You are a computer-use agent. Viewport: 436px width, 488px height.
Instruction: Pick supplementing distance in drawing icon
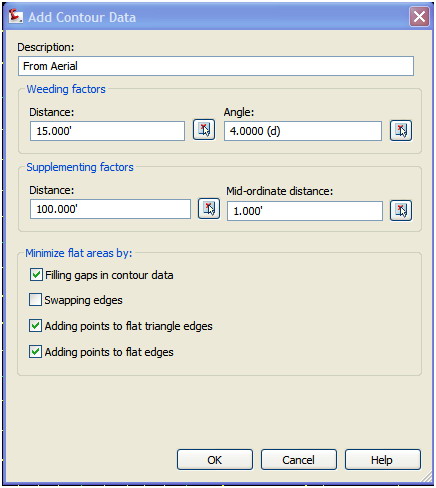click(x=209, y=209)
